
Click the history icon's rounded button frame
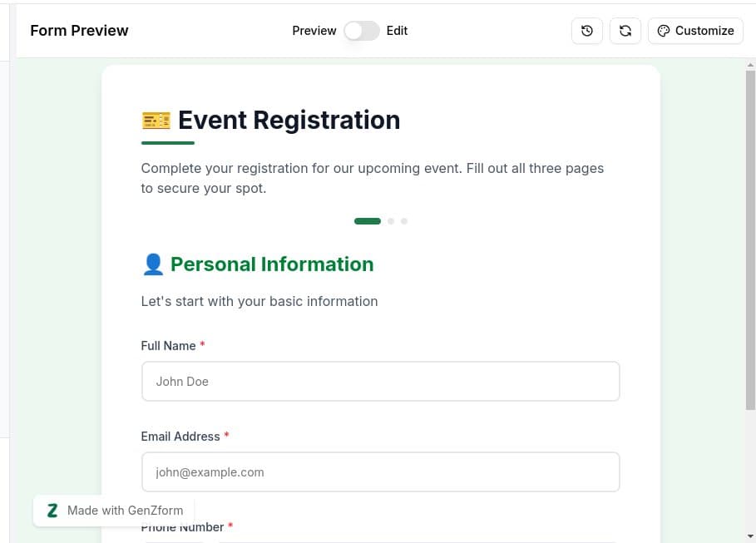(x=586, y=31)
